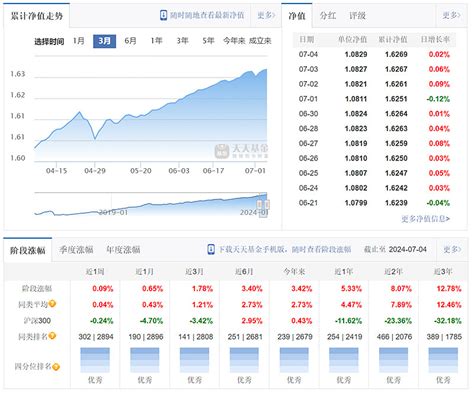
Task: Open 更多净值信息 link
Action: pyautogui.click(x=425, y=219)
